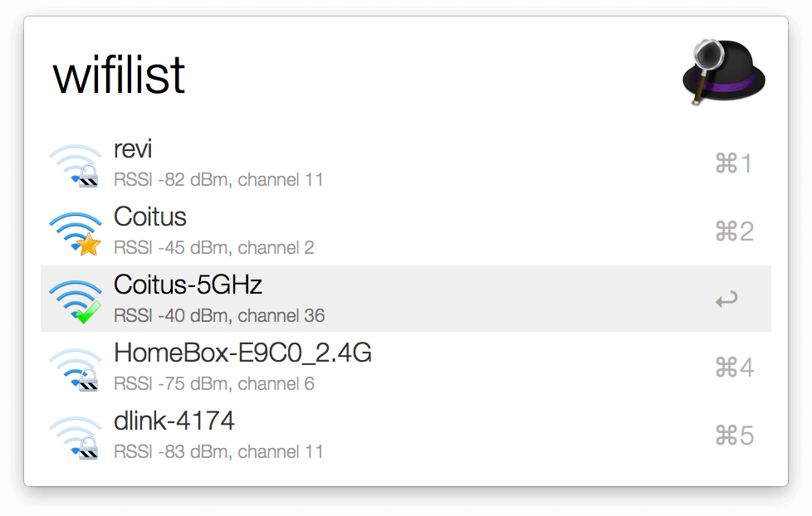Select the dlink-4174 network result
The height and width of the screenshot is (516, 812).
pyautogui.click(x=174, y=421)
